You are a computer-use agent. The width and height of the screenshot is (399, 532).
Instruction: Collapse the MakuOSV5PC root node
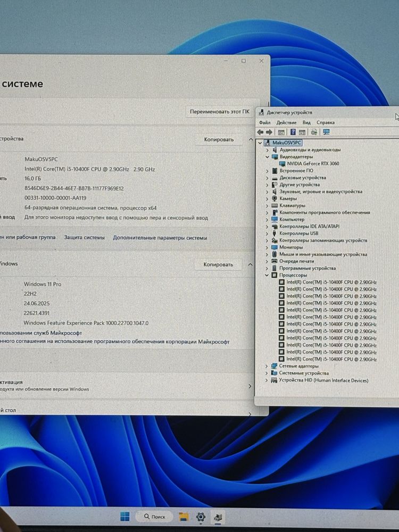point(260,143)
